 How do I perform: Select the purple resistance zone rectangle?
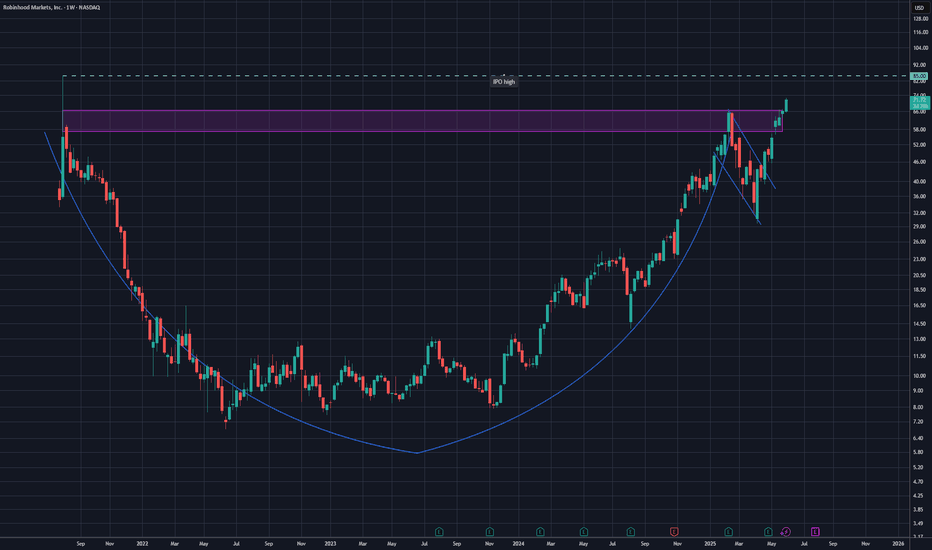pos(422,121)
